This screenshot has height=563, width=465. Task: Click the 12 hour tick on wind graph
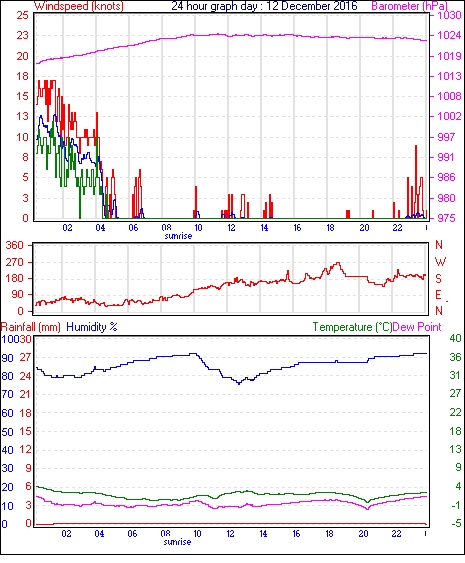click(231, 228)
